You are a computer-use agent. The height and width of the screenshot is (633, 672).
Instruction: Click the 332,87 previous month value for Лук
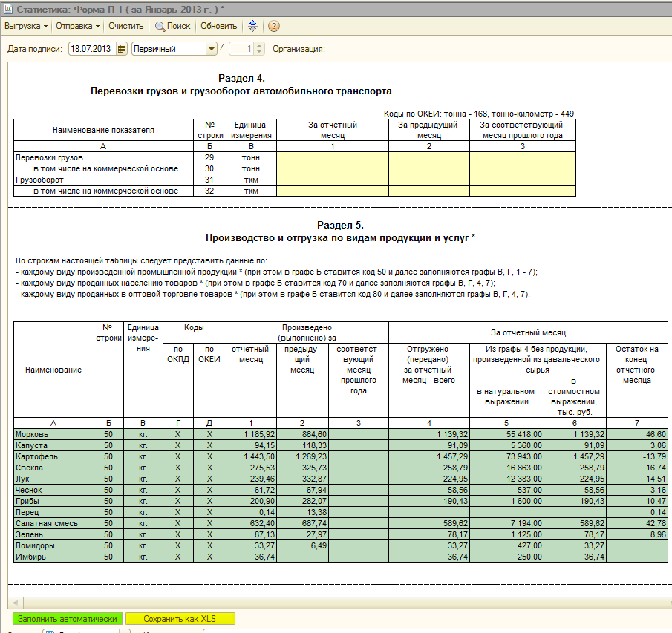pyautogui.click(x=302, y=479)
